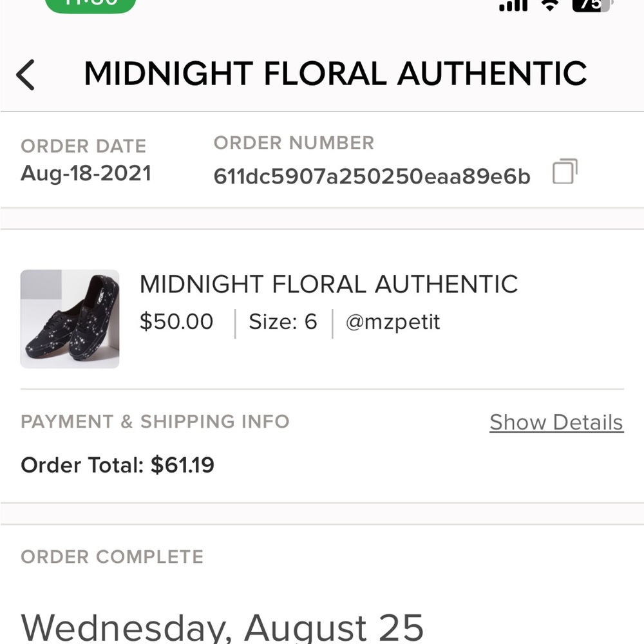Click the Wednesday, August 25 date text
644x644 pixels.
pos(222,627)
